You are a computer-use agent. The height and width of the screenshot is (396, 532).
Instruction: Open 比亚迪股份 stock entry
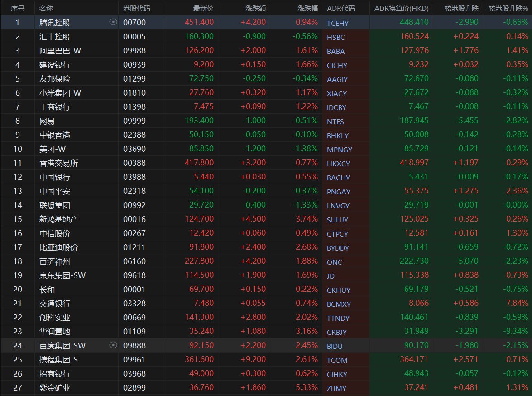58,247
